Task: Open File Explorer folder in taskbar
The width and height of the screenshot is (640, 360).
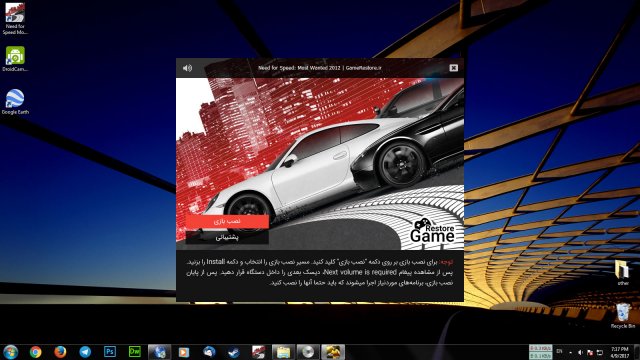Action: 283,352
